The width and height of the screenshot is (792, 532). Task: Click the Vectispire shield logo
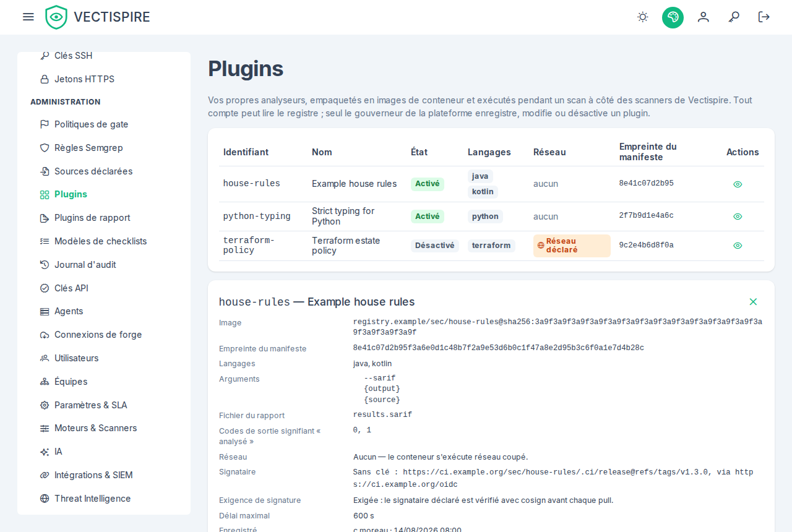[x=56, y=17]
